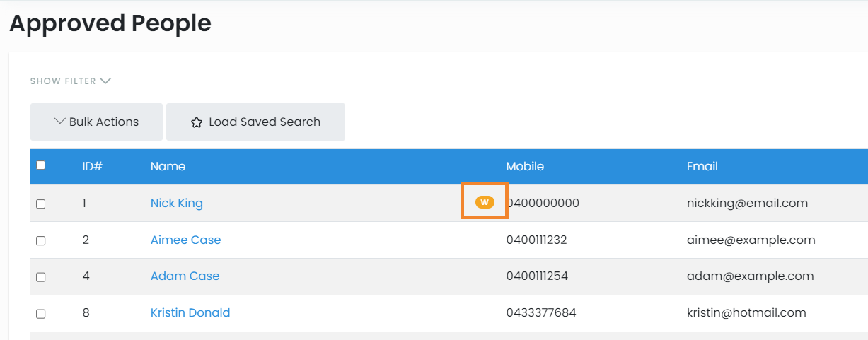
Task: Click the star icon for Load Saved Search
Action: 197,122
